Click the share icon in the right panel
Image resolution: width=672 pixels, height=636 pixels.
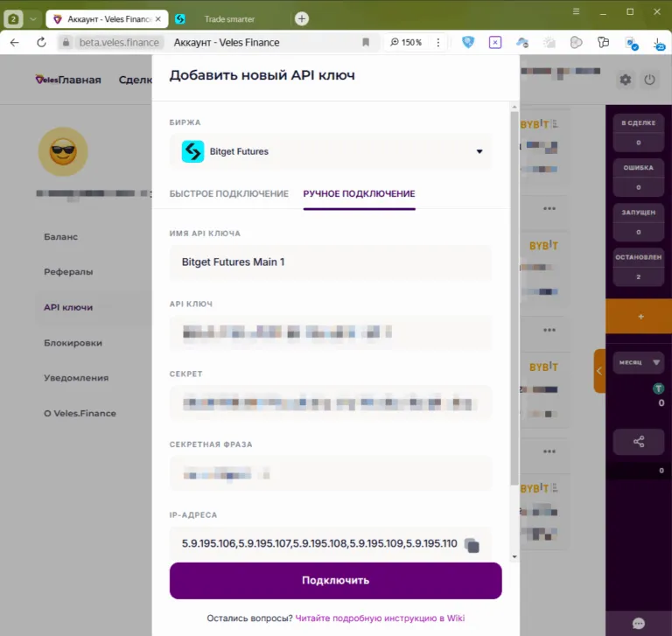pos(639,442)
